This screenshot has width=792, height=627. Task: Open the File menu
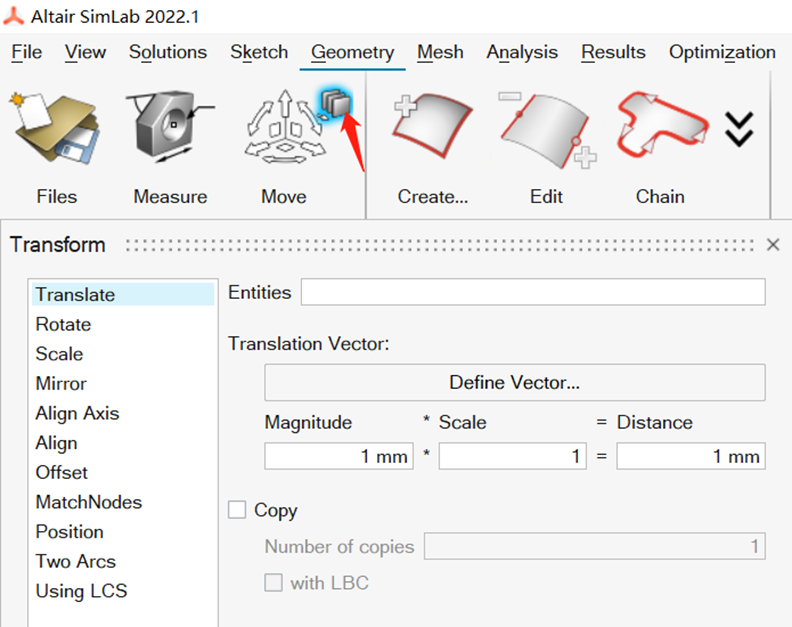point(27,52)
